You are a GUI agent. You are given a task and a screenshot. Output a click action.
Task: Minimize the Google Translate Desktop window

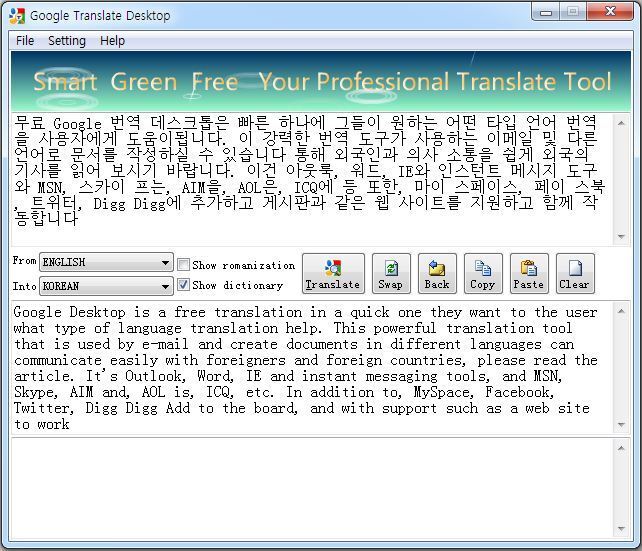tap(545, 12)
